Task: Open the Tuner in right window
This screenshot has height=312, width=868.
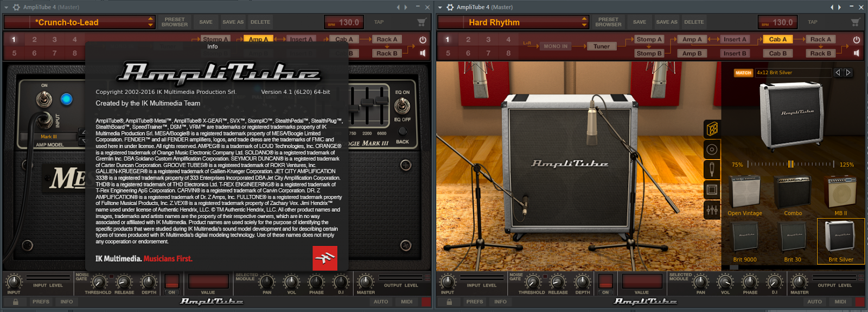Action: 602,46
